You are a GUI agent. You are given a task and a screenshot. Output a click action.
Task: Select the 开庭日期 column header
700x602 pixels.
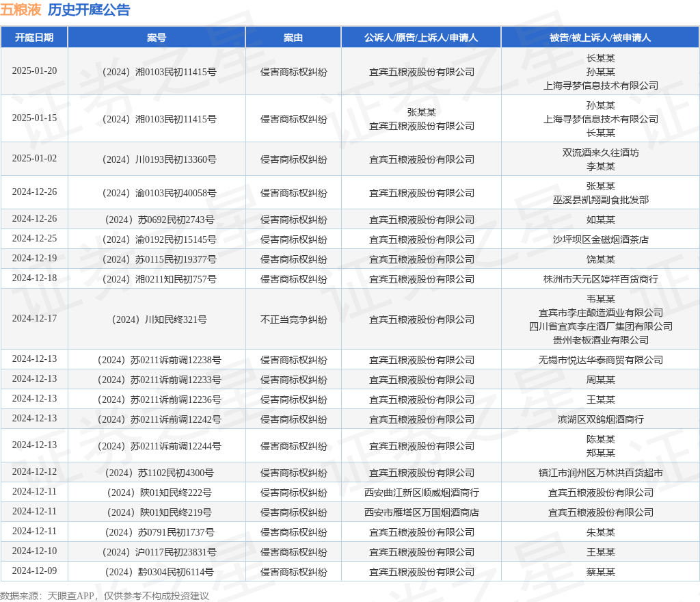(x=34, y=38)
